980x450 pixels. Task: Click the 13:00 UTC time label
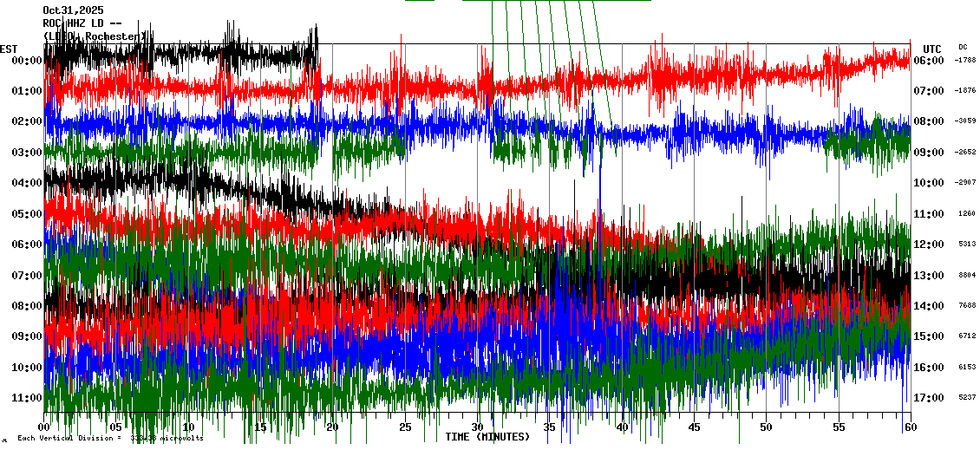(x=928, y=276)
